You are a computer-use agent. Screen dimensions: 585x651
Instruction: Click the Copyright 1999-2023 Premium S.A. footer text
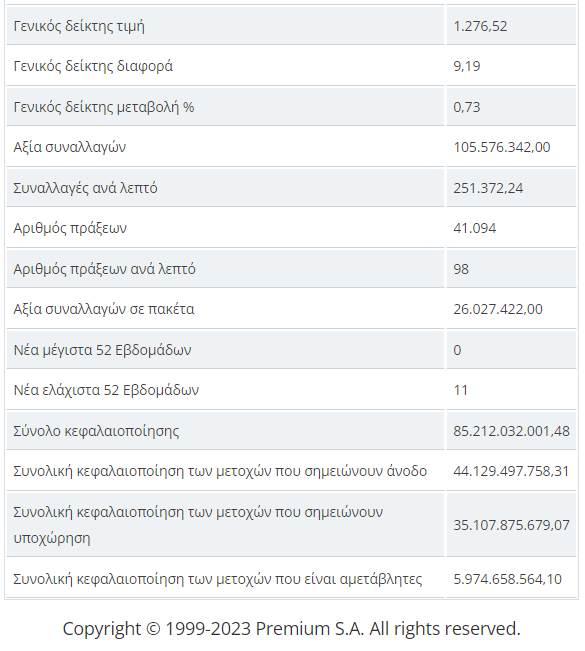tap(291, 629)
